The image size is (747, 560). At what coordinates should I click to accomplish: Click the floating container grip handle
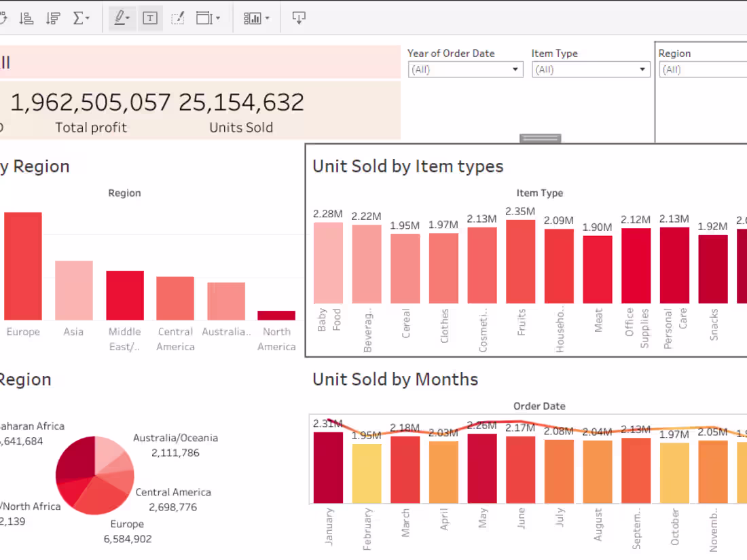tap(540, 138)
